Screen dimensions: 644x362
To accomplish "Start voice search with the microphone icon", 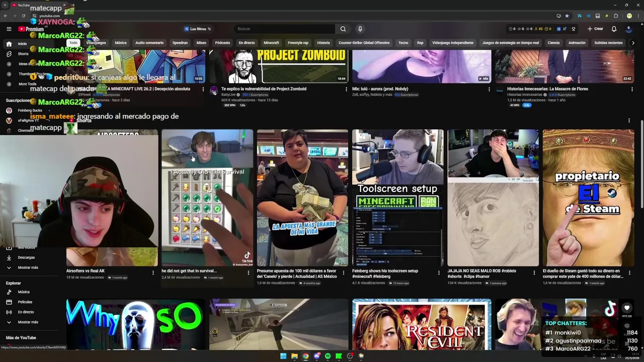I will (360, 29).
